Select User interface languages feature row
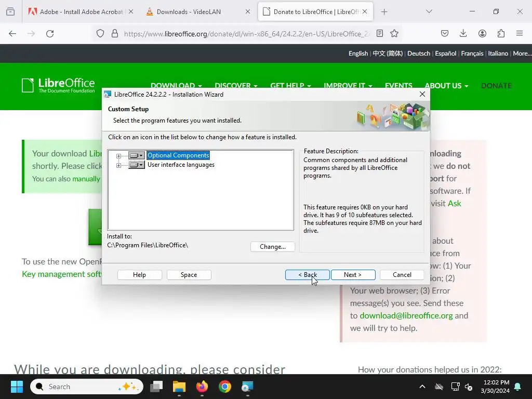This screenshot has height=399, width=532. pos(181,165)
